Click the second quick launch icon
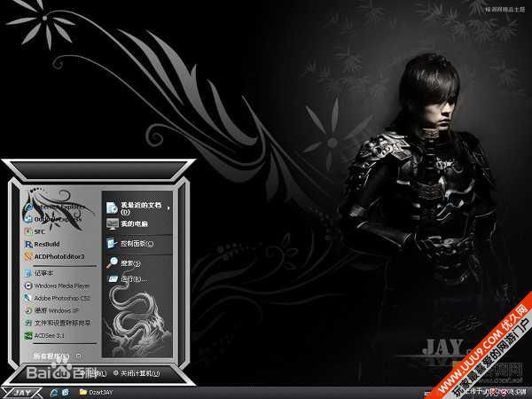Screen dimensions: 532x399 tap(65, 393)
